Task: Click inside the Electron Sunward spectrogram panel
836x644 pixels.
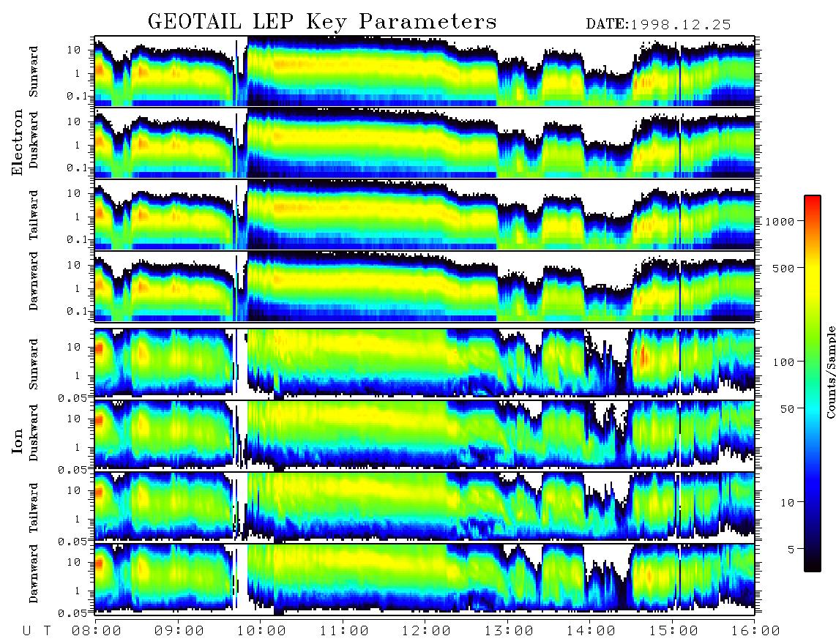Action: point(425,71)
